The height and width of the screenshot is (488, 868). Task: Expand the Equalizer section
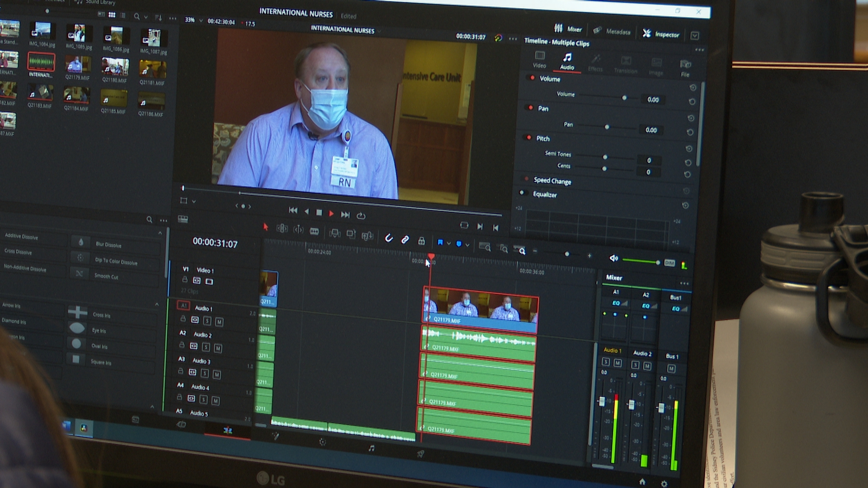[x=545, y=194]
